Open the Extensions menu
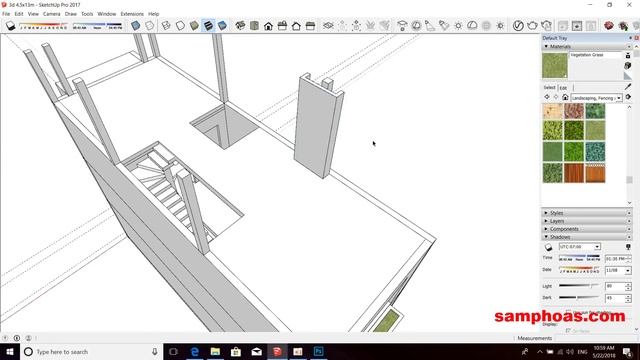Screen dimensions: 640x360 (x=132, y=14)
